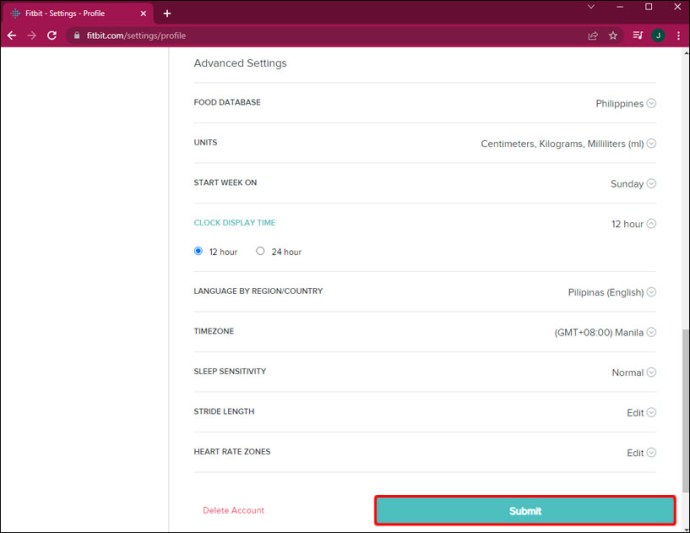Click the Delete Account link

[233, 510]
